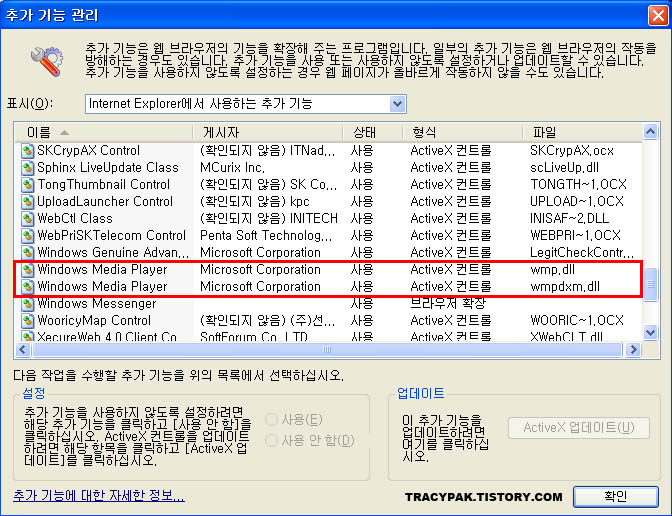Viewport: 672px width, 516px height.
Task: Click the SKCrypAX.ocx file cell
Action: click(572, 151)
